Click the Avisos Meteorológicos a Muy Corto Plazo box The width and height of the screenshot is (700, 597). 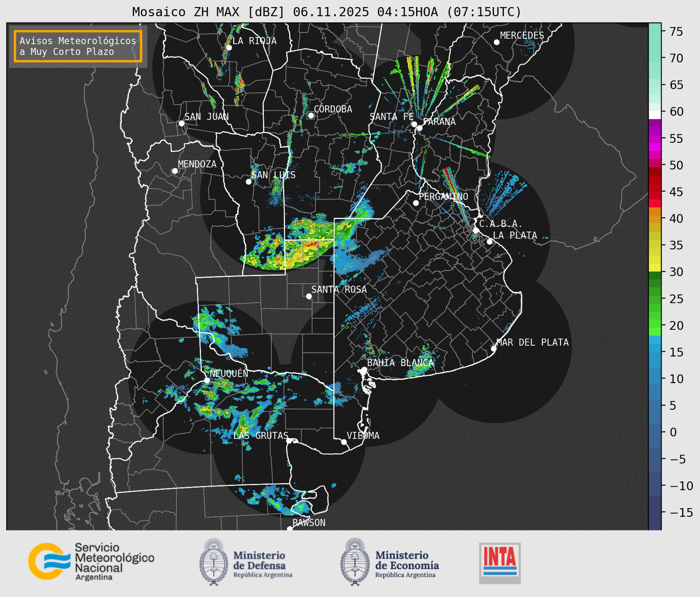(x=78, y=46)
